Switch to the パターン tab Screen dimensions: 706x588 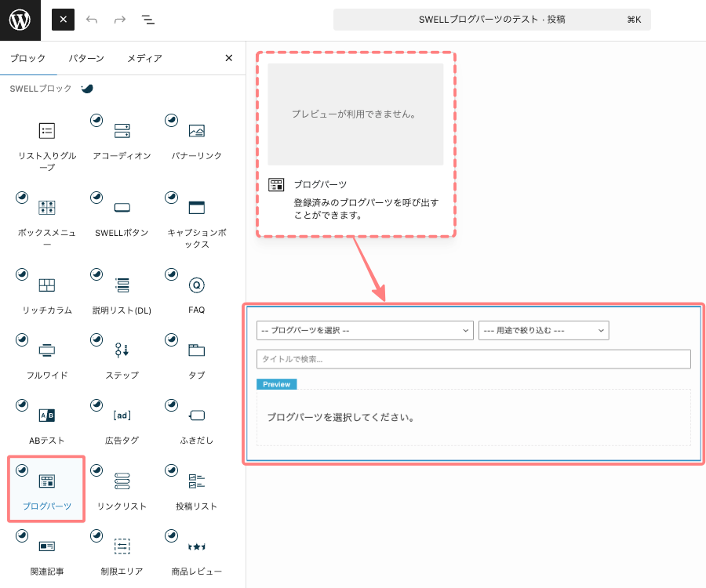(86, 58)
